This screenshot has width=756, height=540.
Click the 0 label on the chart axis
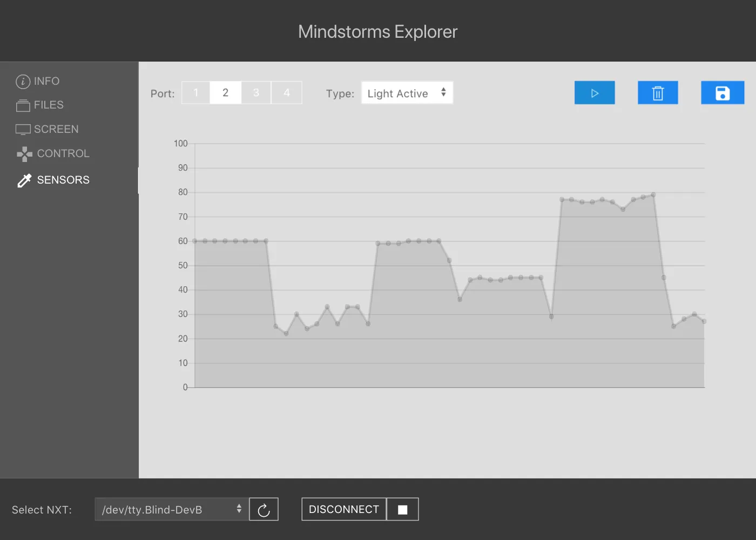(x=185, y=387)
